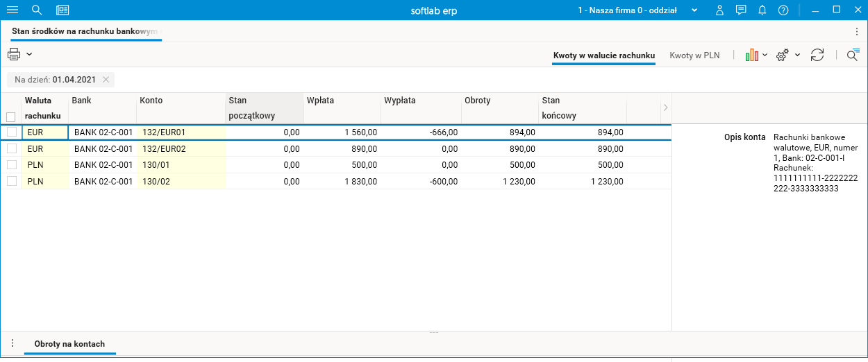This screenshot has height=362, width=868.
Task: Select the 132/EUR01 account cell
Action: [x=181, y=132]
